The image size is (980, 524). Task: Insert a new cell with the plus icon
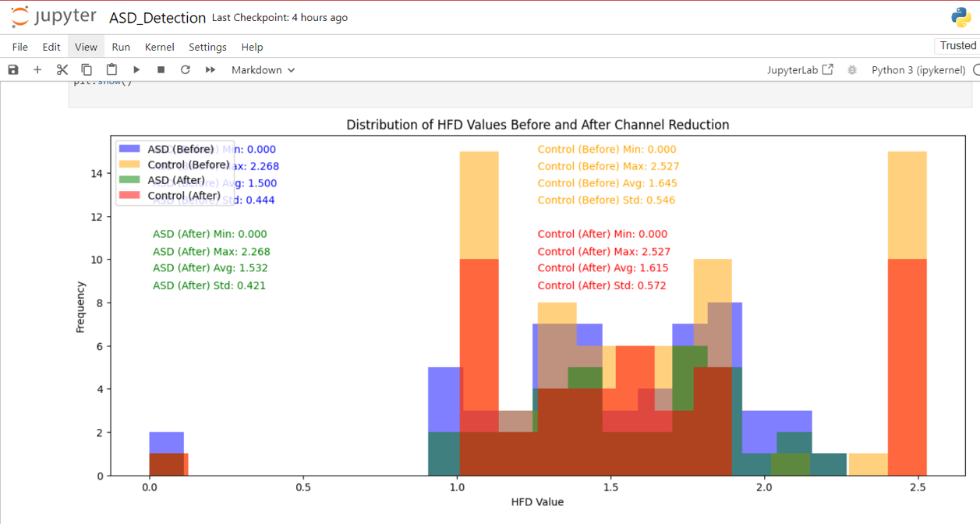pos(37,69)
